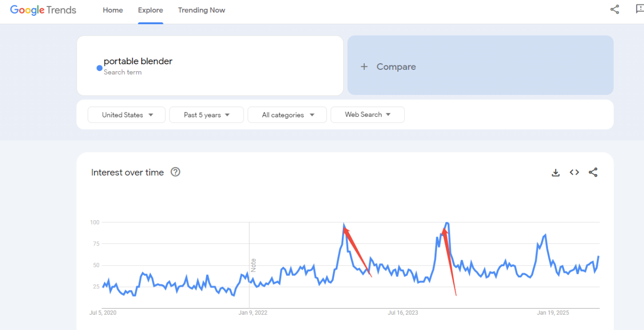This screenshot has height=330, width=644.
Task: Download the interest over time CSV
Action: (x=556, y=173)
